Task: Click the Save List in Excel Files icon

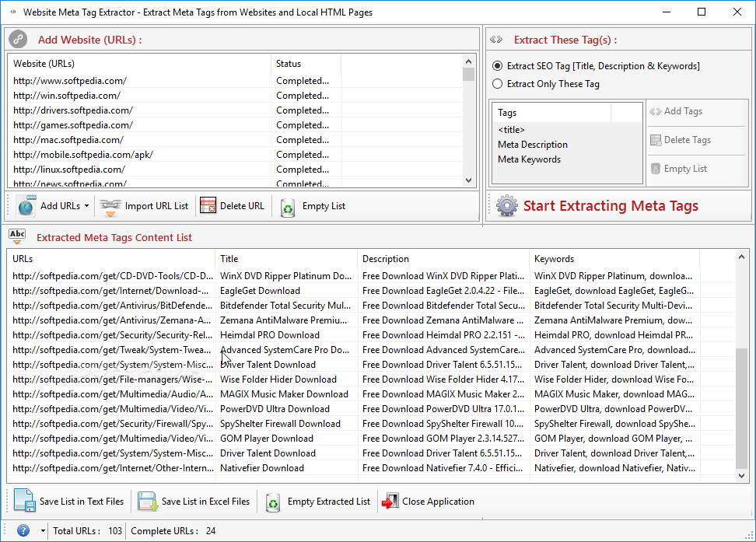Action: (x=148, y=502)
